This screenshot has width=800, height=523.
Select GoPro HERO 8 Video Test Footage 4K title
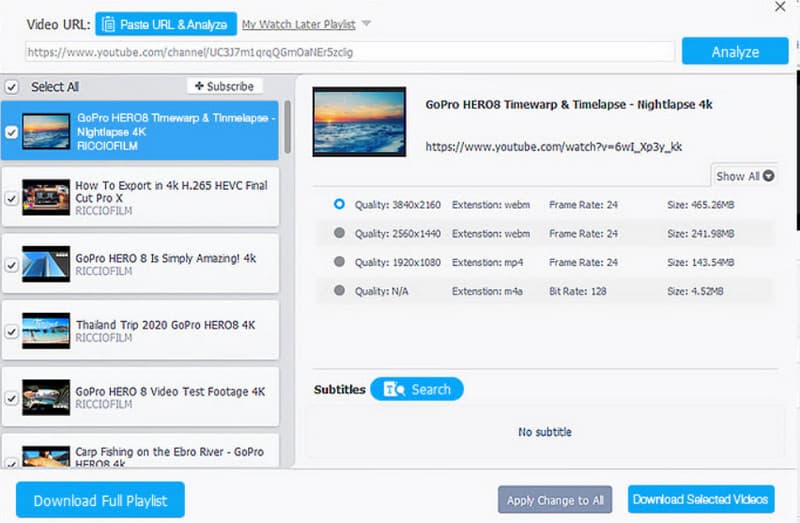point(170,391)
